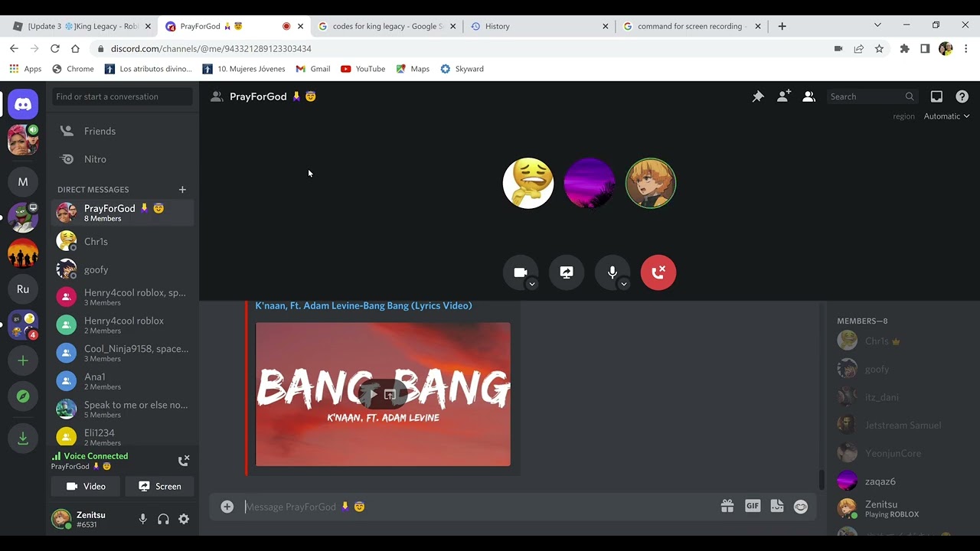
Task: Switch to command for screen recording tab
Action: click(x=691, y=26)
